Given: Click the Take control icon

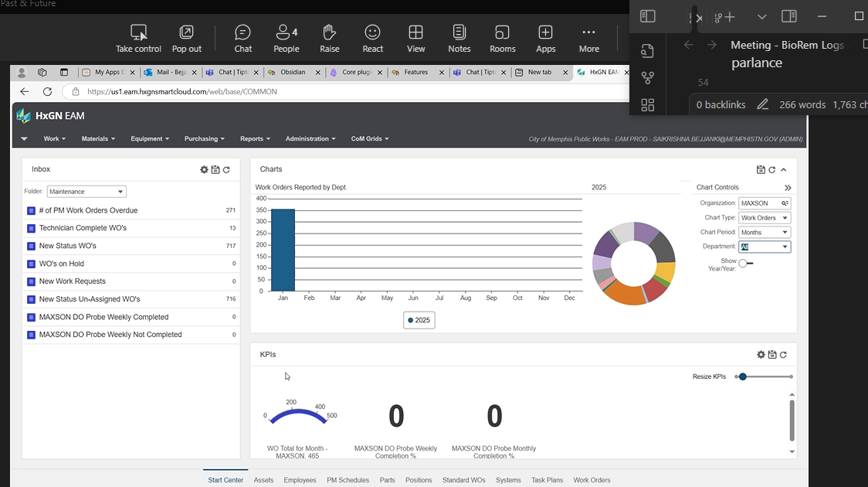Looking at the screenshot, I should [139, 32].
